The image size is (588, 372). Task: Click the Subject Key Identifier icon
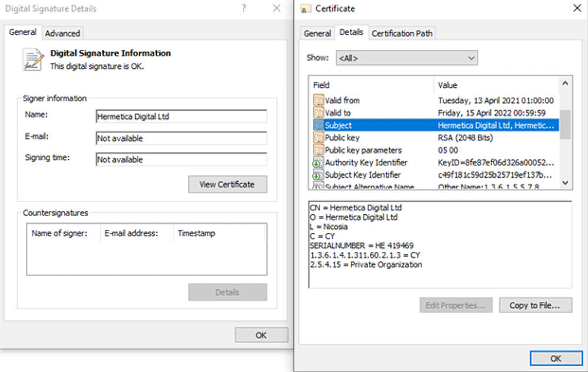coord(319,175)
